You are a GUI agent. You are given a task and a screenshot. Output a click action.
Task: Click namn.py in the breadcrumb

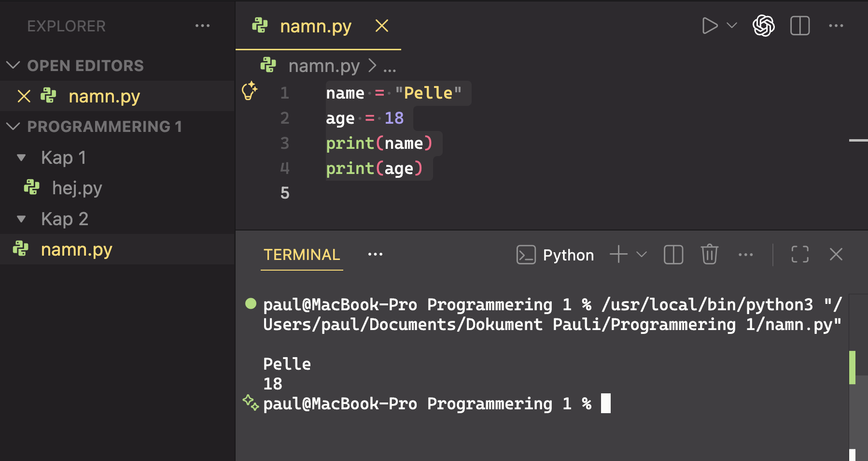[324, 65]
